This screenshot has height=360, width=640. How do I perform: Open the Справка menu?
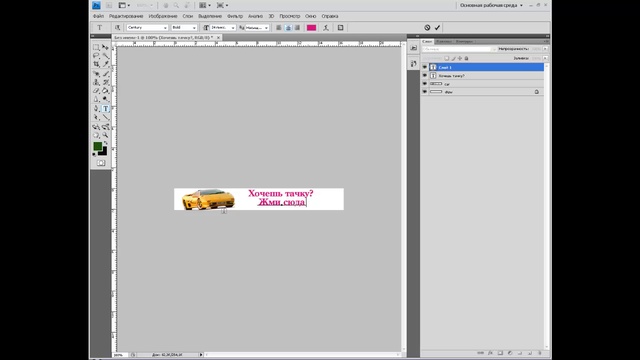(x=330, y=16)
